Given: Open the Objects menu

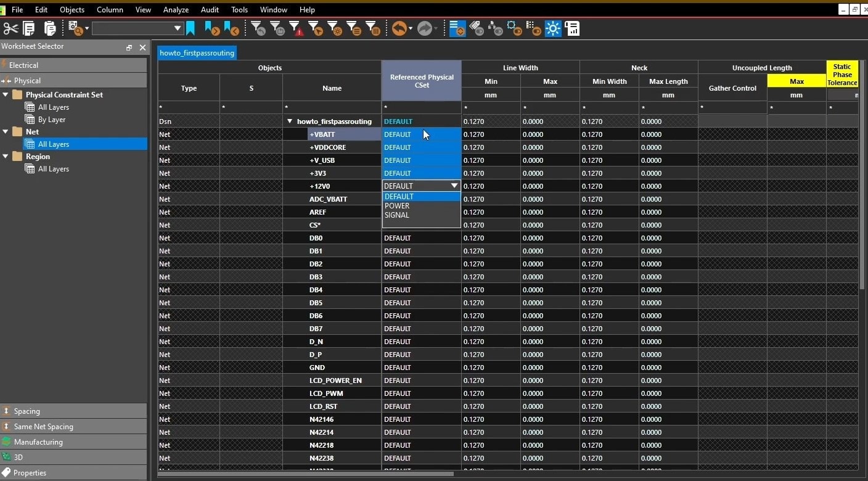Looking at the screenshot, I should pos(72,10).
